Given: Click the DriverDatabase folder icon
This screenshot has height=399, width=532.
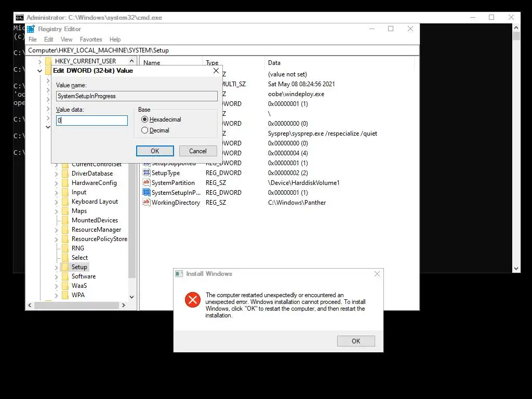Looking at the screenshot, I should [x=65, y=174].
